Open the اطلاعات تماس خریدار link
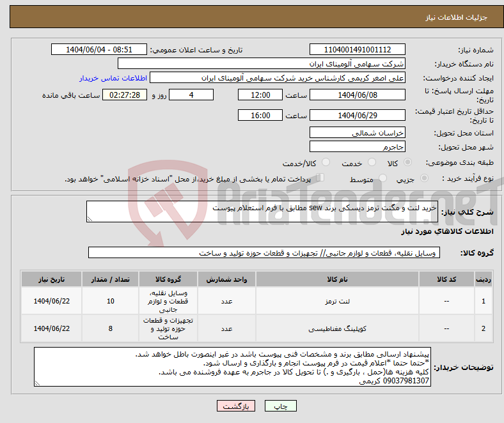This screenshot has width=504, height=423. coord(113,78)
